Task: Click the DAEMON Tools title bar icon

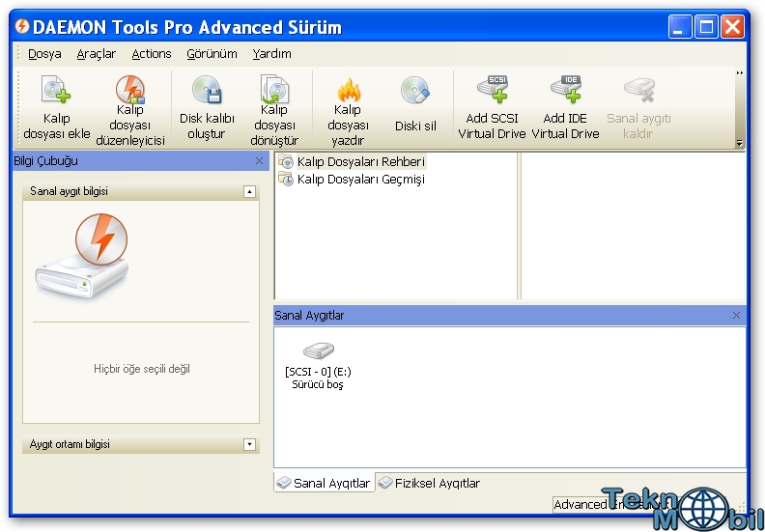Action: pyautogui.click(x=22, y=26)
